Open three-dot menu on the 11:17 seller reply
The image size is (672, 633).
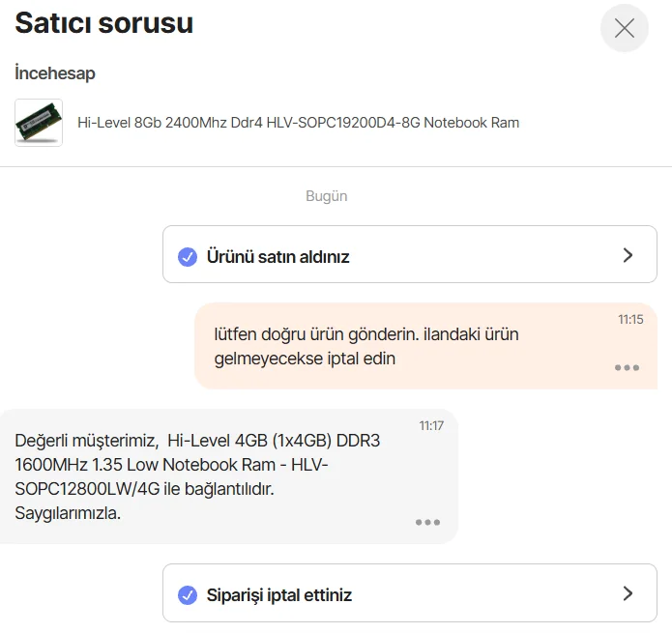(x=427, y=522)
